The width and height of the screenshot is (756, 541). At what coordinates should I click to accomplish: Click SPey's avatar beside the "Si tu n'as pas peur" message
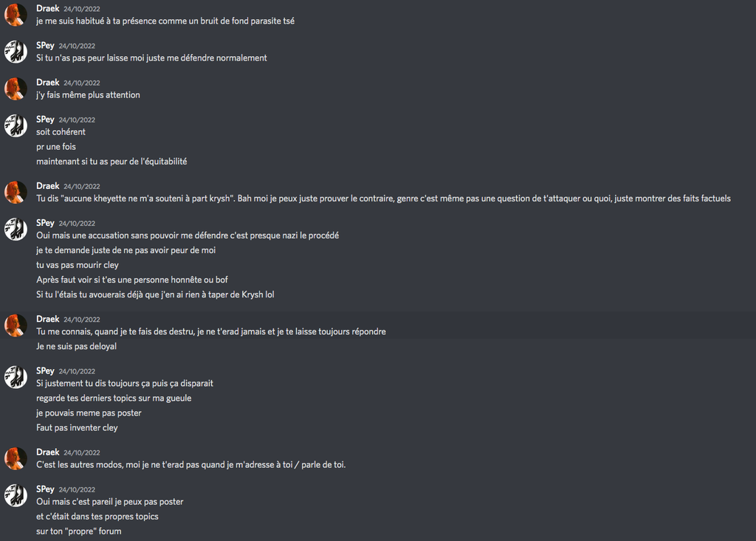click(16, 52)
